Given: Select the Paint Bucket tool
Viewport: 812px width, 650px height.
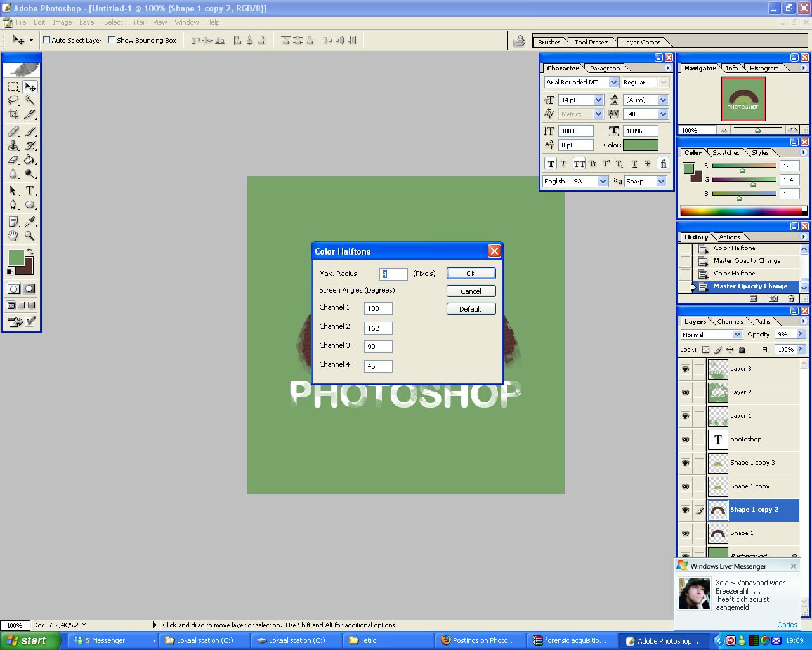Looking at the screenshot, I should pyautogui.click(x=30, y=159).
